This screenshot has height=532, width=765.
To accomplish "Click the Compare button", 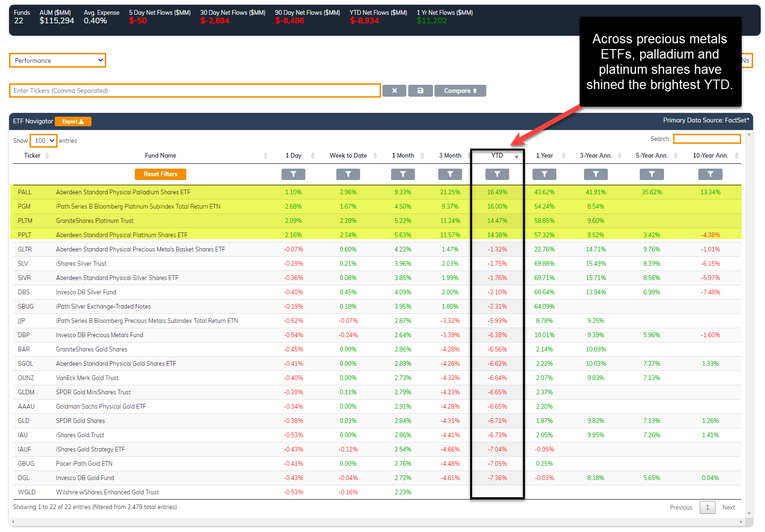I will click(460, 91).
